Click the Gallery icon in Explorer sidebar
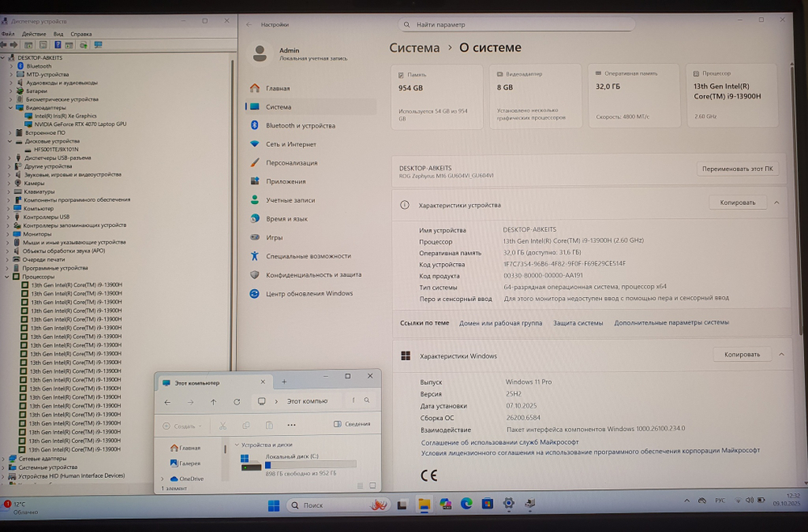808x532 pixels. [175, 463]
